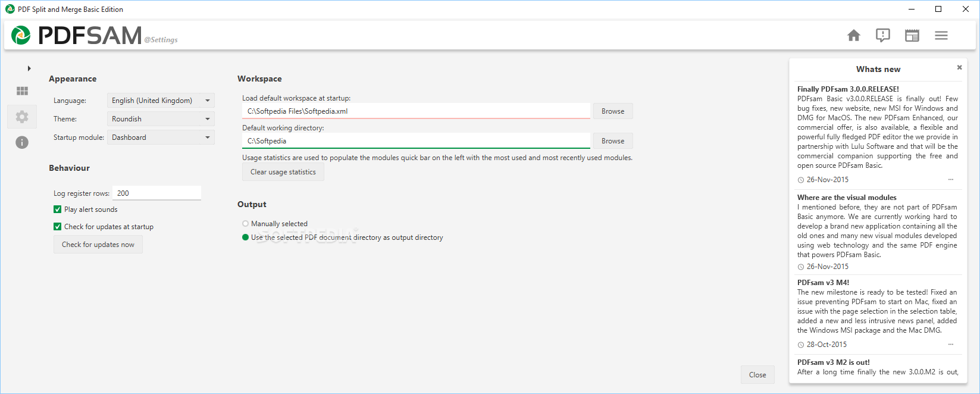Edit the default working directory field
The height and width of the screenshot is (394, 980).
[x=416, y=141]
